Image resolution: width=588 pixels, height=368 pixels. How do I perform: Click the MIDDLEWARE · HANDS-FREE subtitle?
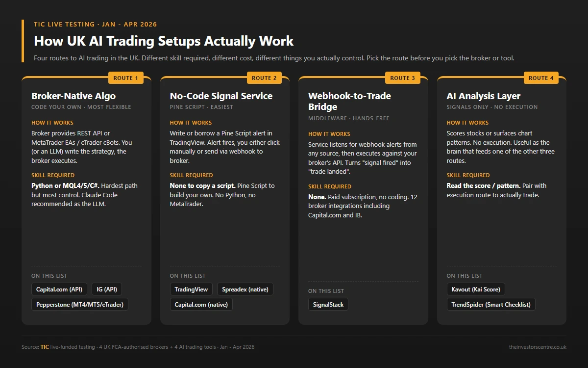pyautogui.click(x=349, y=118)
